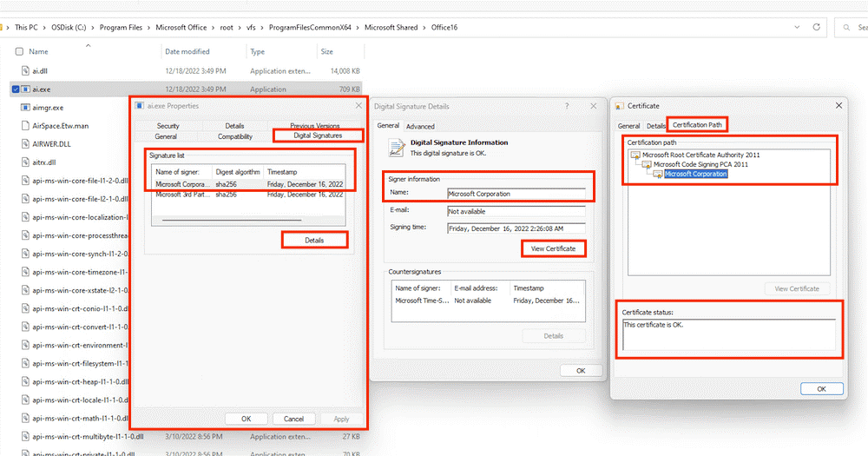Click the search magnifier icon
868x456 pixels.
846,27
